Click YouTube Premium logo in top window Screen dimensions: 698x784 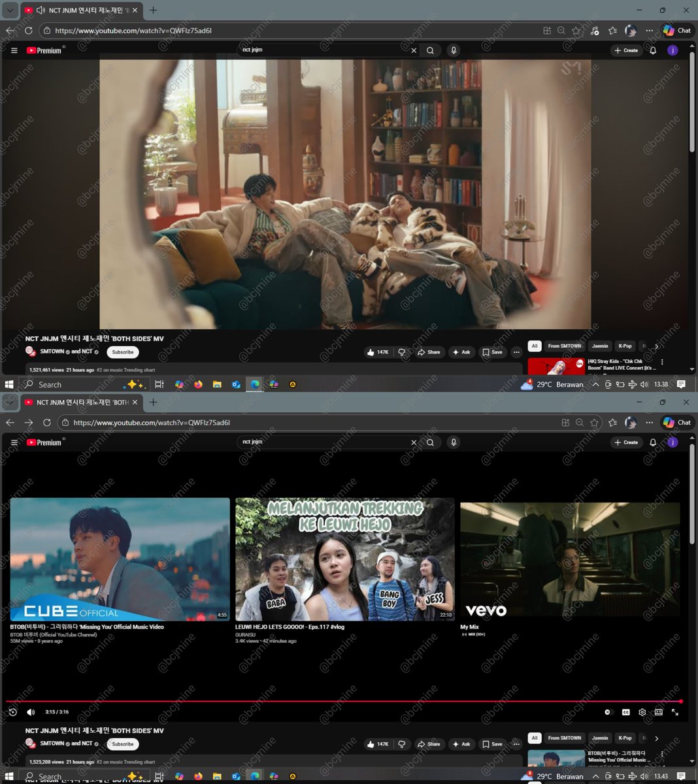point(45,50)
